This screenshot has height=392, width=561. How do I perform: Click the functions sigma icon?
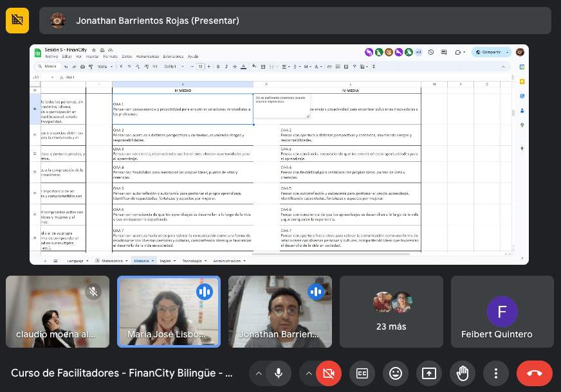(374, 67)
